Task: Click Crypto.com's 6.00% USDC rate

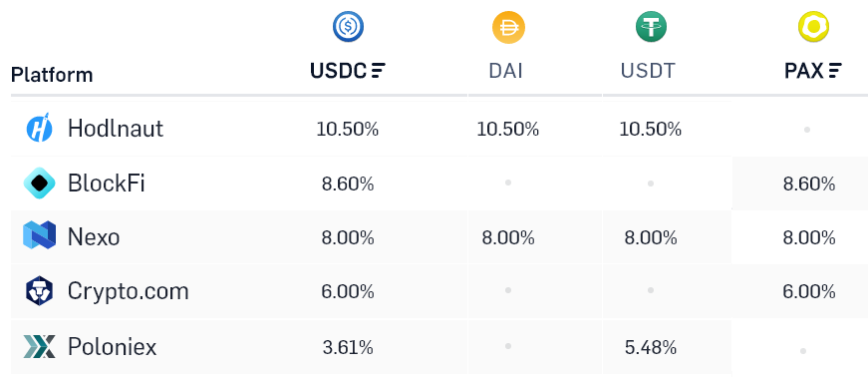Action: [x=348, y=291]
